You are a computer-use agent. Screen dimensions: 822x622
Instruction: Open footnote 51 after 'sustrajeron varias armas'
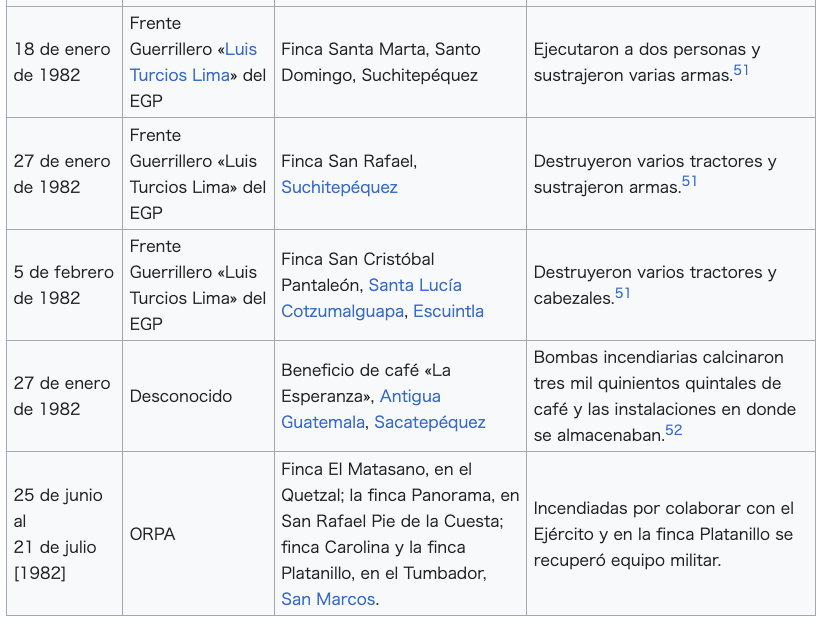[741, 70]
